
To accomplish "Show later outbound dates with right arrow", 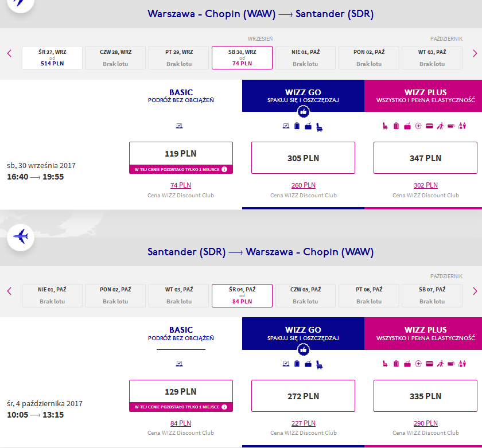I will point(475,53).
